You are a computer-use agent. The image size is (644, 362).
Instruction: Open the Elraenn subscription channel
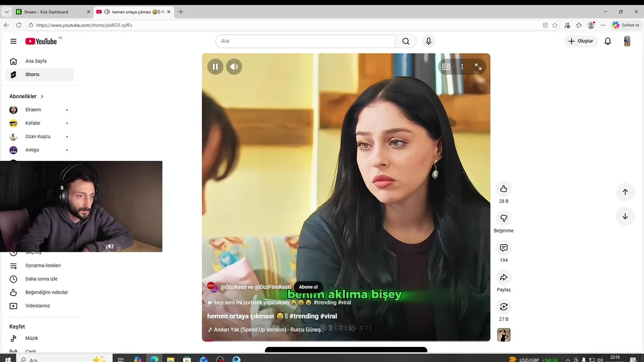tap(39, 110)
